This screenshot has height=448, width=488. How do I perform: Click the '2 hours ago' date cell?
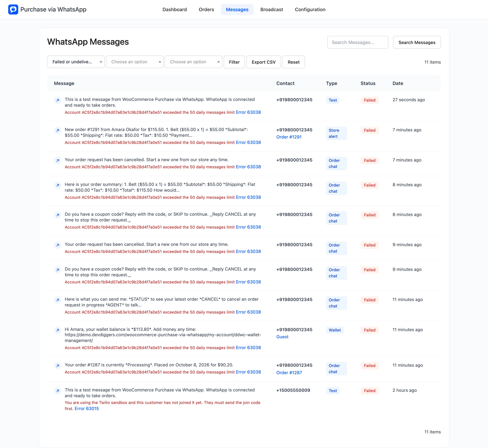coord(404,390)
